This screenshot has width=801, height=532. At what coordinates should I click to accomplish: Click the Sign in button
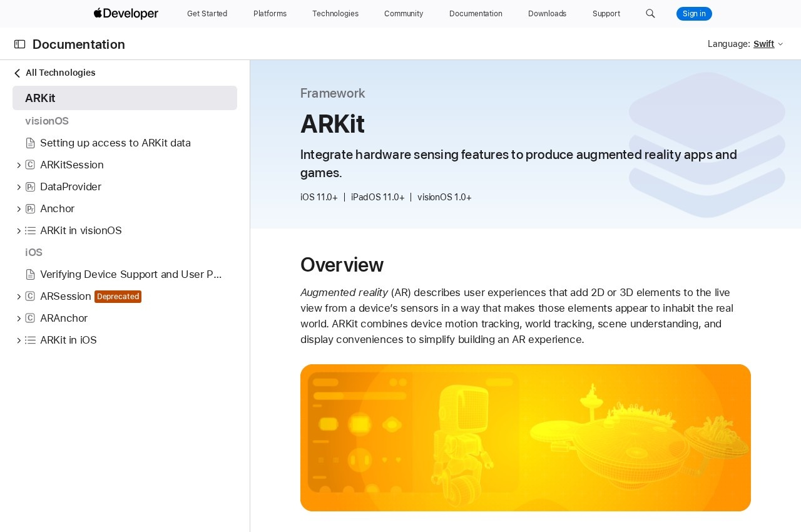[x=694, y=14]
